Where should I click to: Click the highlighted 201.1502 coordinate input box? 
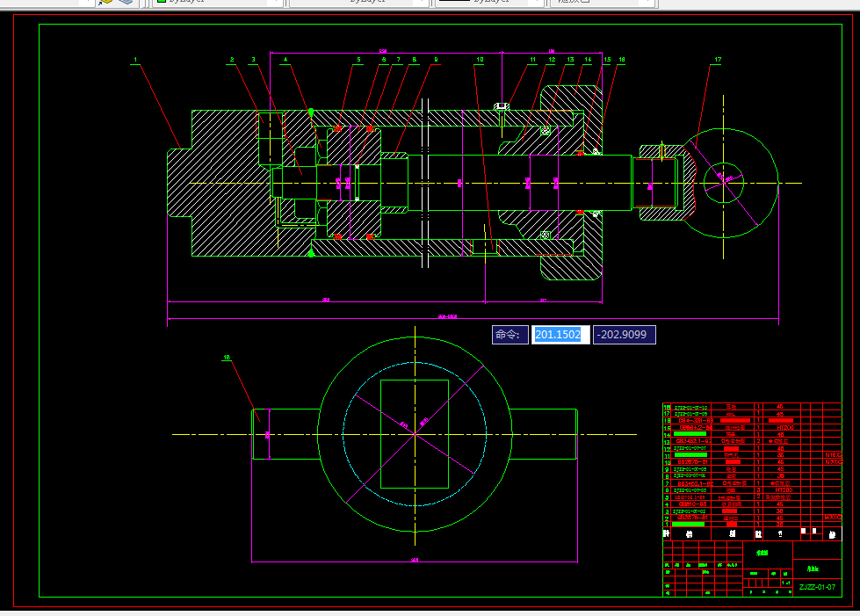click(x=560, y=335)
